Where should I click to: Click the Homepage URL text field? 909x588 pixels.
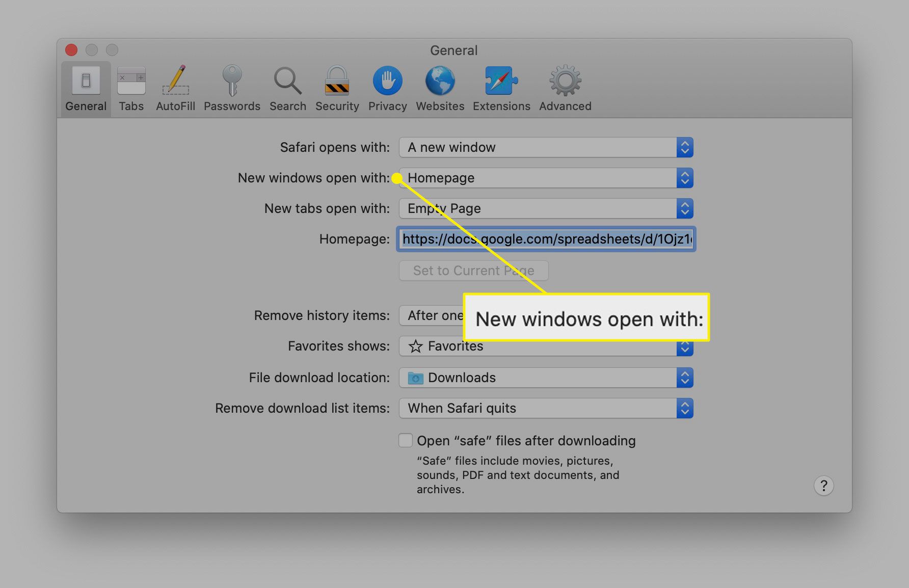pyautogui.click(x=546, y=239)
